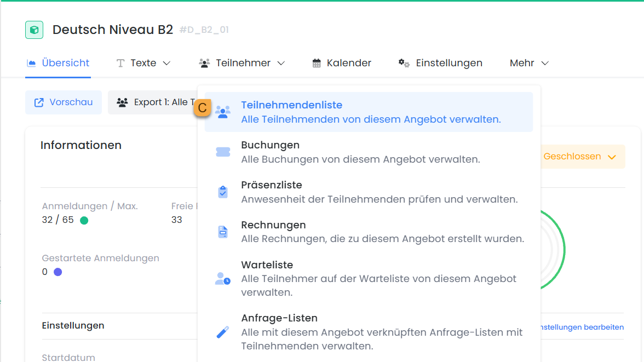Click the Anfrage-Listen pen icon

tap(222, 332)
